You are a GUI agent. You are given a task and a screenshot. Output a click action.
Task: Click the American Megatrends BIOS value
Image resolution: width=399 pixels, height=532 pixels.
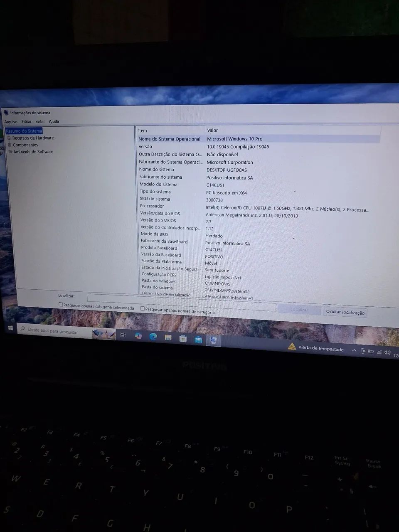click(252, 215)
